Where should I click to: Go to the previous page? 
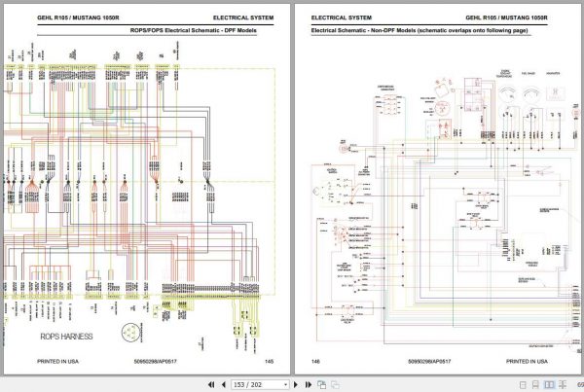pyautogui.click(x=224, y=384)
